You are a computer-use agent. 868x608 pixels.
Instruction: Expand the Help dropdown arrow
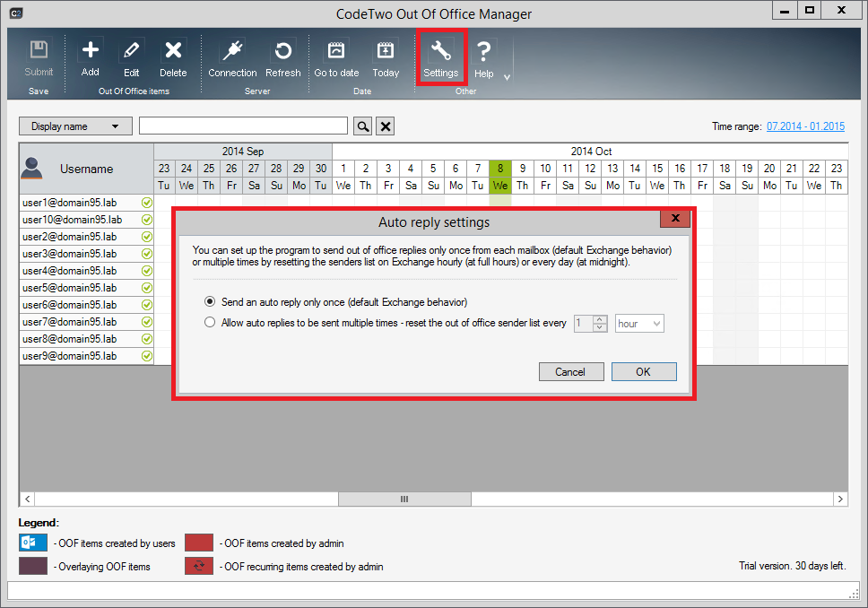(507, 77)
